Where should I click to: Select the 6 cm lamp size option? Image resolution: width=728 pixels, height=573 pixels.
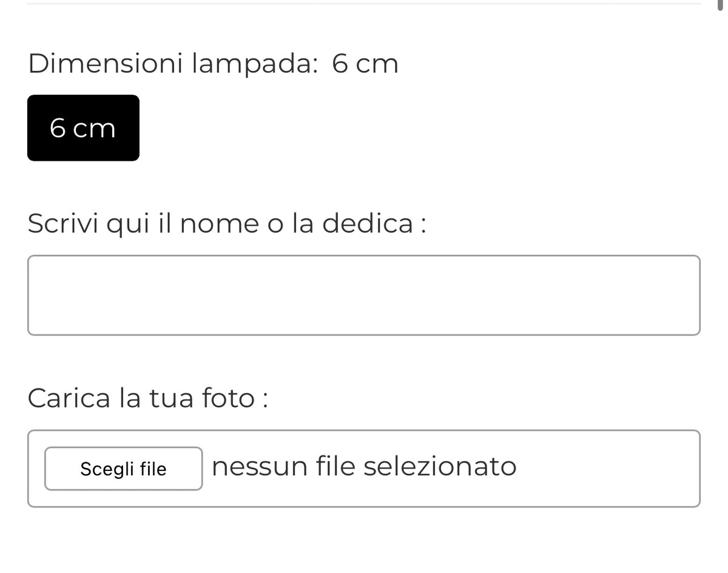pyautogui.click(x=83, y=128)
